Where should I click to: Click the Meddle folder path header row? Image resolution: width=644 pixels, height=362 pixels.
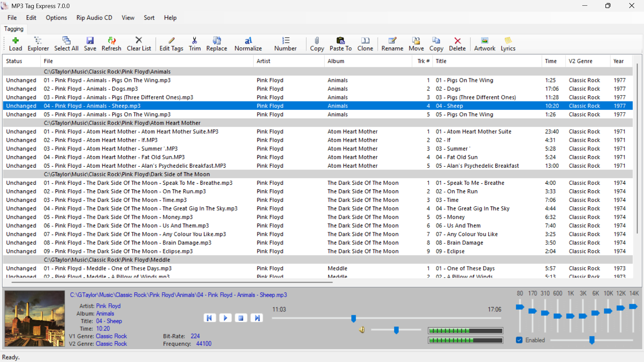(x=318, y=260)
